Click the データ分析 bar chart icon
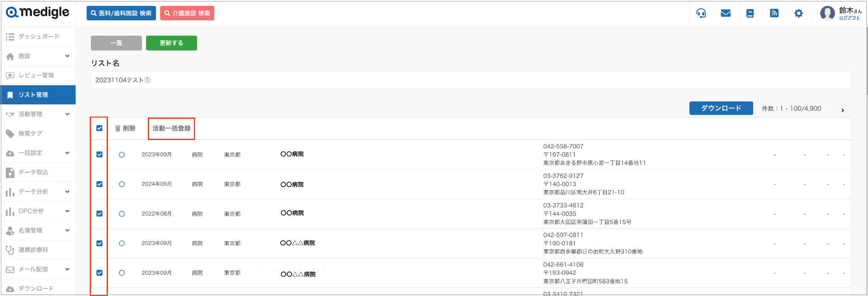The height and width of the screenshot is (296, 868). coord(10,192)
